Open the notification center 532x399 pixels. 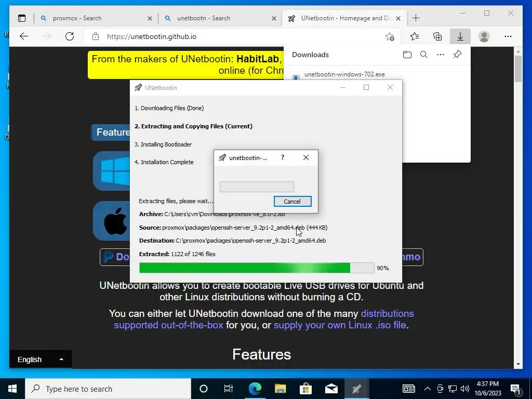[516, 389]
